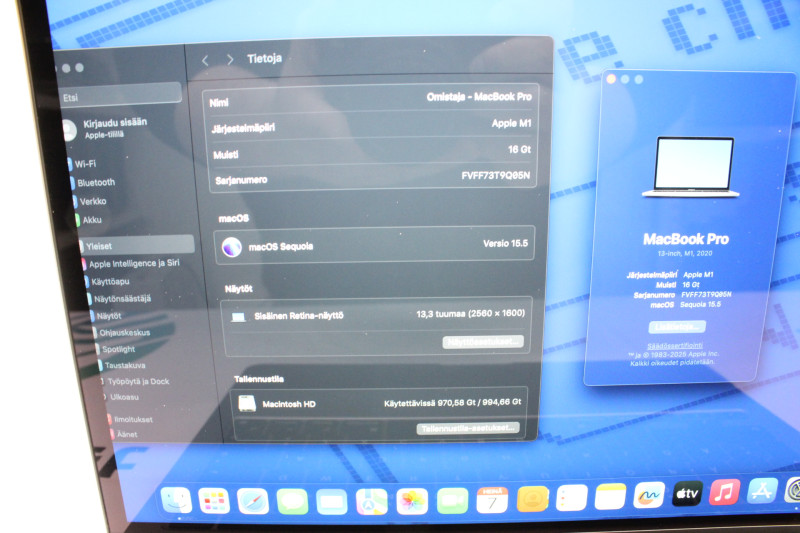Image resolution: width=800 pixels, height=533 pixels.
Task: Open Mail app in the Dock
Action: point(332,502)
